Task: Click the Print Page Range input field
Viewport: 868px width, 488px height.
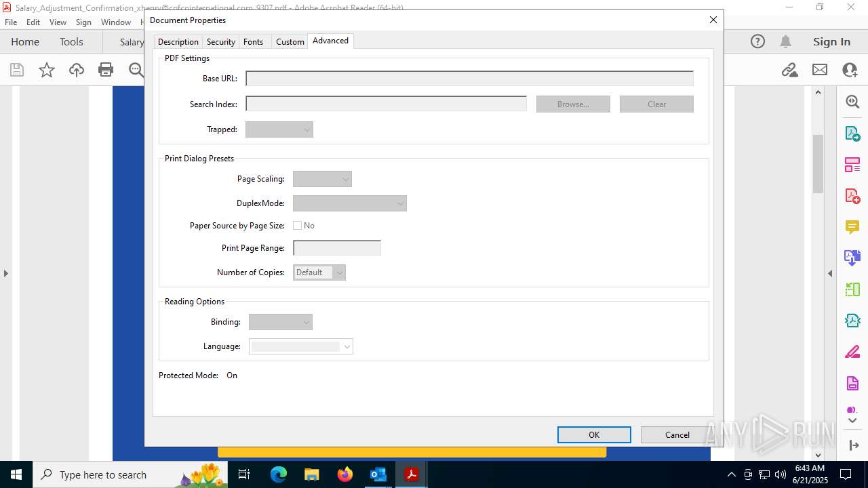Action: pyautogui.click(x=337, y=248)
